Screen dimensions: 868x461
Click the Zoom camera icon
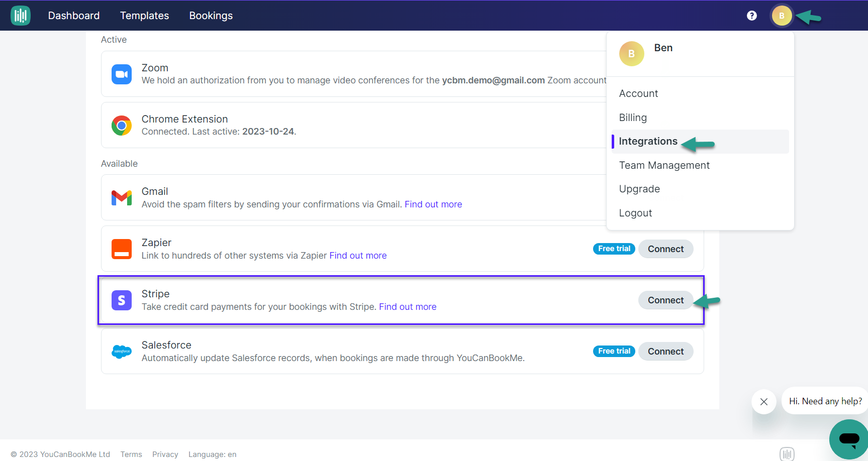[122, 74]
